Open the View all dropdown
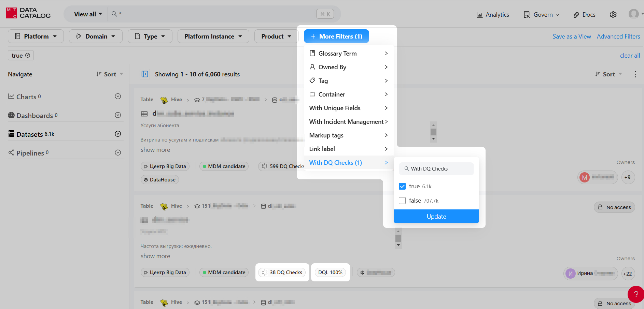 pos(88,14)
